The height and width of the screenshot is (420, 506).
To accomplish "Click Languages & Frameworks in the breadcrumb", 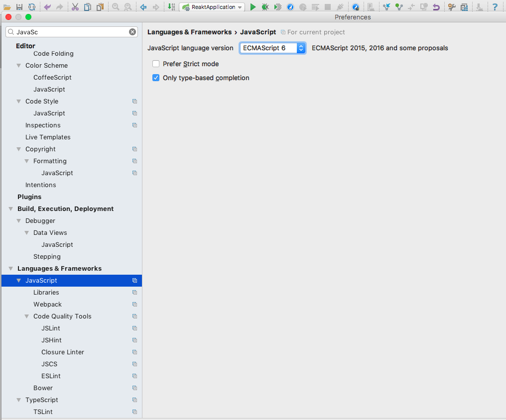I will pos(189,32).
